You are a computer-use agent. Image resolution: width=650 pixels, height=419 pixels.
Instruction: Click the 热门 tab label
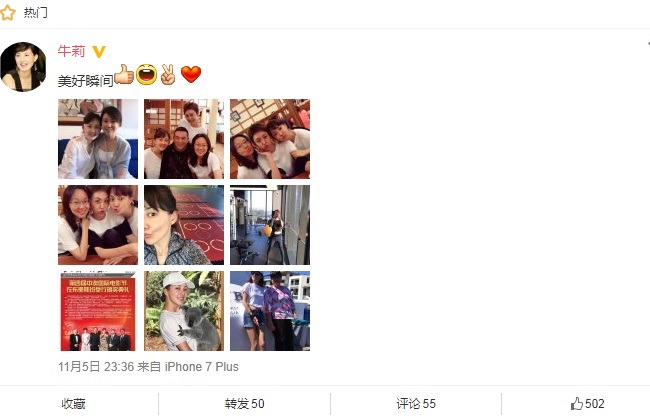(35, 13)
